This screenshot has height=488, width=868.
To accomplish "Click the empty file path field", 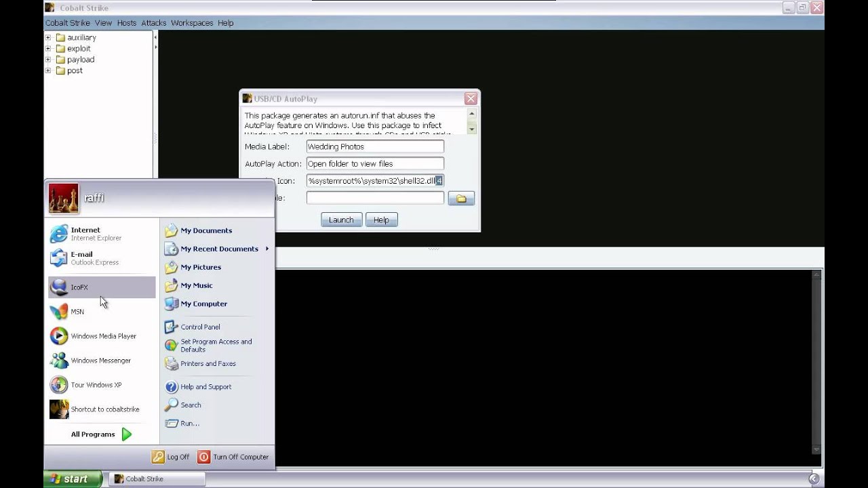I will point(375,198).
